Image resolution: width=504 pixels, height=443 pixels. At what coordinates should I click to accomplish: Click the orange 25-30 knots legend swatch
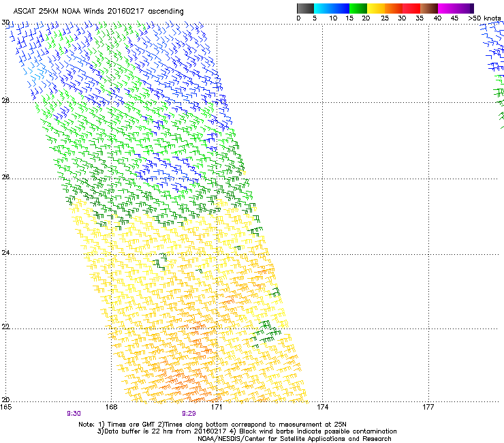point(394,8)
